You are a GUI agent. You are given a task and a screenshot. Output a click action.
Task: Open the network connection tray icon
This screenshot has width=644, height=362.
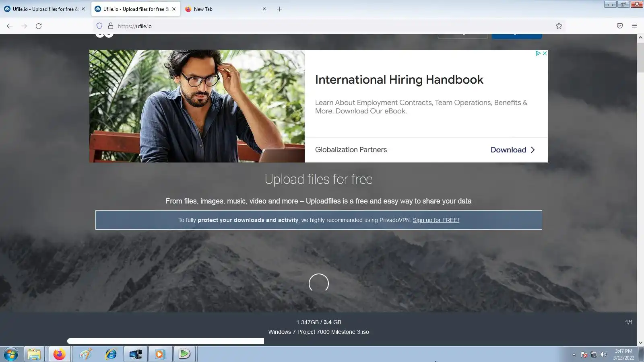point(594,354)
